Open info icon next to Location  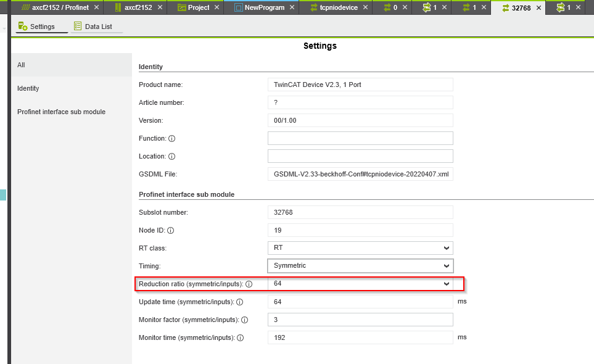tap(171, 157)
